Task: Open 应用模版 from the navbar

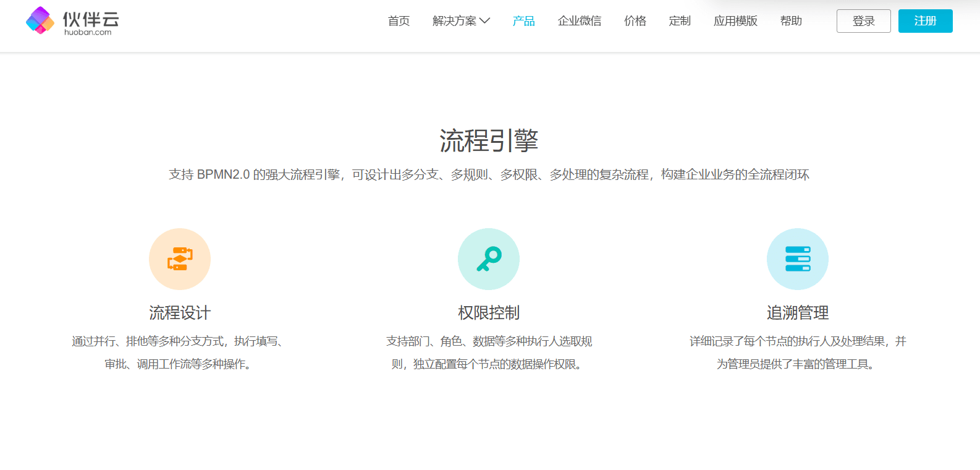Action: [735, 21]
